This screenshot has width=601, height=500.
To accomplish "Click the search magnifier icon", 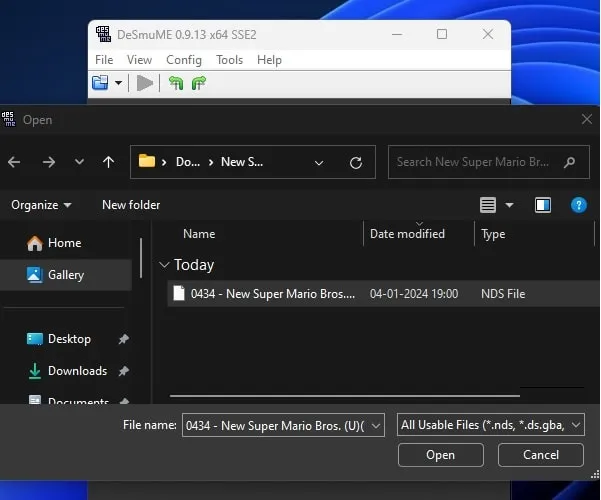I will point(570,162).
